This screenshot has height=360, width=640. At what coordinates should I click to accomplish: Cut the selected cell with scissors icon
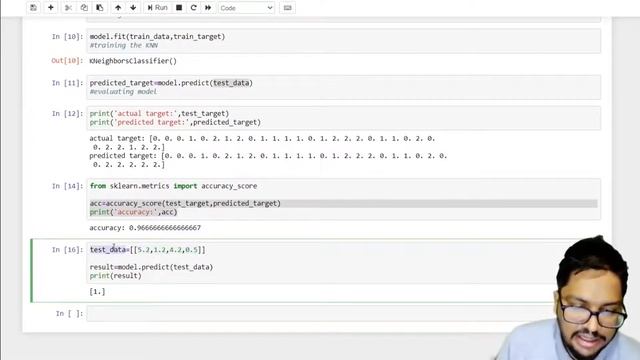click(68, 8)
